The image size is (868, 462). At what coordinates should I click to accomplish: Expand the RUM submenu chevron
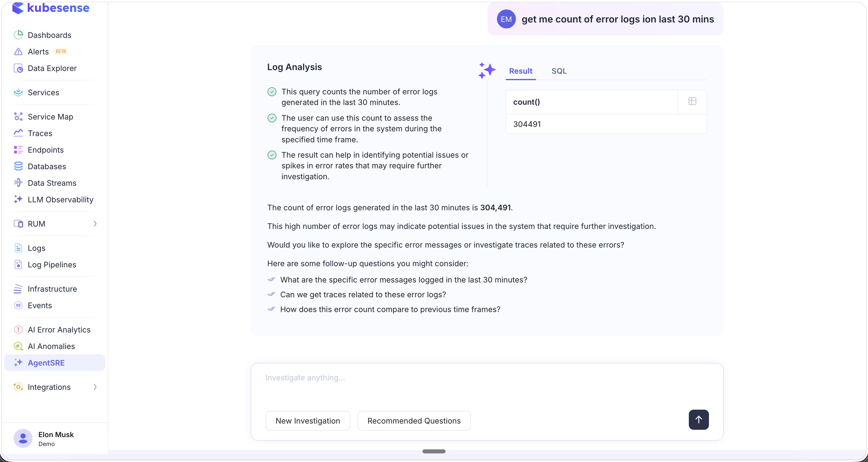95,224
